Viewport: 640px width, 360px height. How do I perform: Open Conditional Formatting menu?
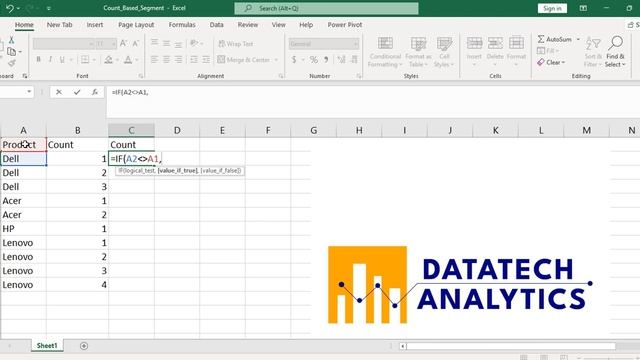click(x=385, y=52)
